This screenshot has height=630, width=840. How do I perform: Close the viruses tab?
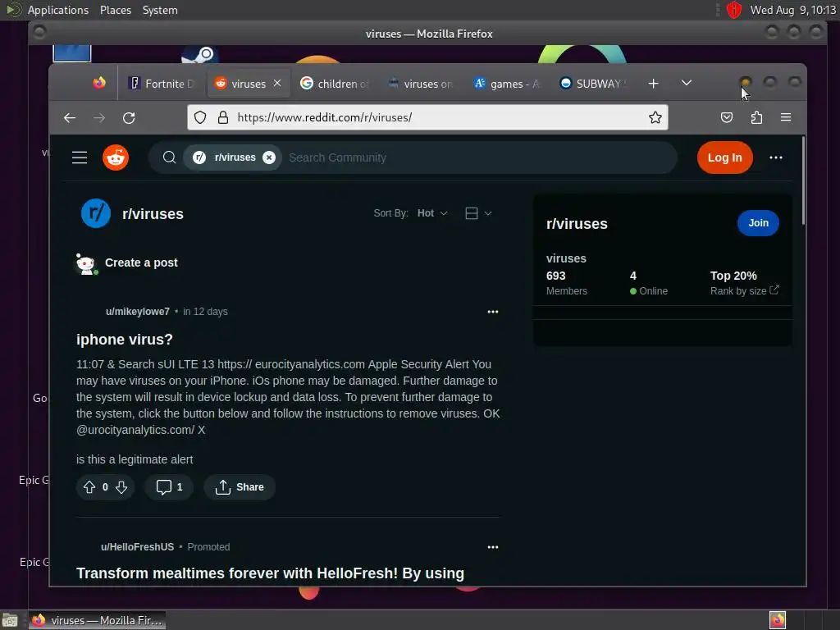click(277, 83)
